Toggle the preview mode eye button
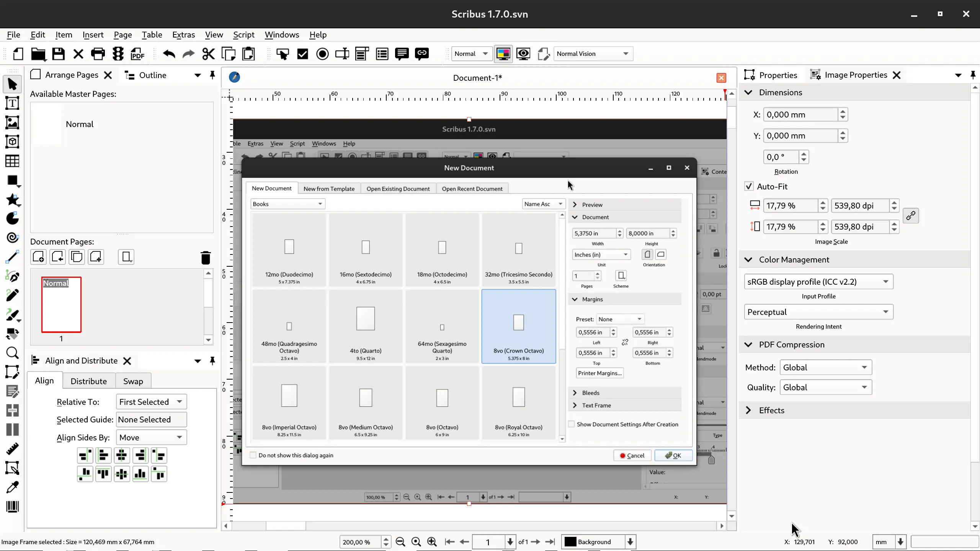 523,54
